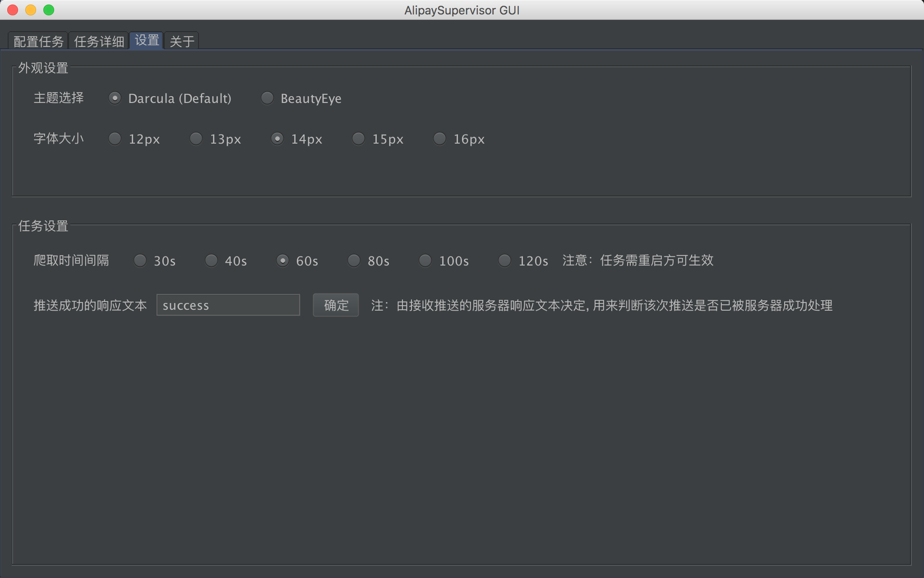This screenshot has height=578, width=924.
Task: Click the 确定 button
Action: tap(336, 305)
